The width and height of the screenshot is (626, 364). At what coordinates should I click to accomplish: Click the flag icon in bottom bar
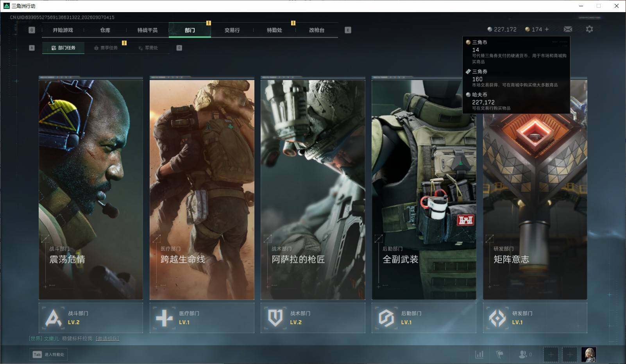click(499, 354)
